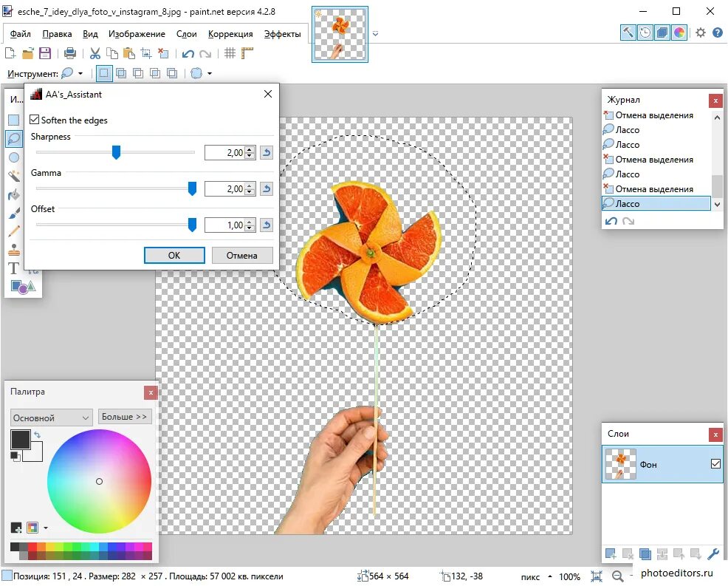Select Add (union) selection mode
This screenshot has height=586, width=728.
(x=121, y=73)
